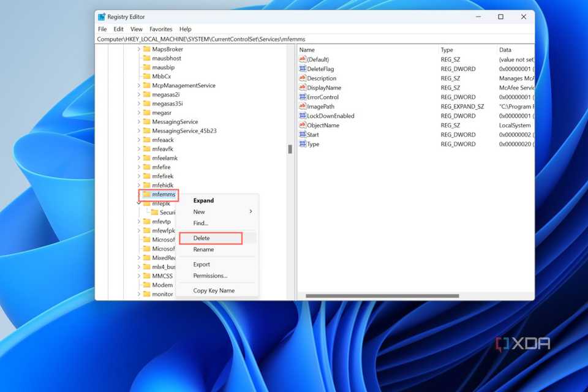Image resolution: width=588 pixels, height=392 pixels.
Task: Click the Registry Editor app icon in title bar
Action: click(x=101, y=17)
